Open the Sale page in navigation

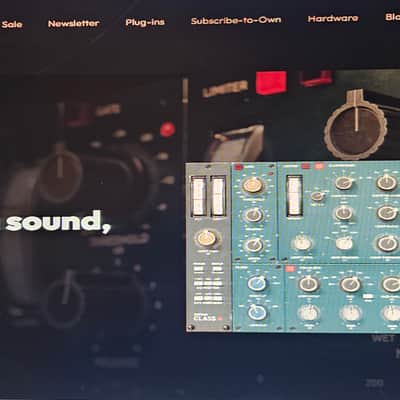pyautogui.click(x=12, y=24)
